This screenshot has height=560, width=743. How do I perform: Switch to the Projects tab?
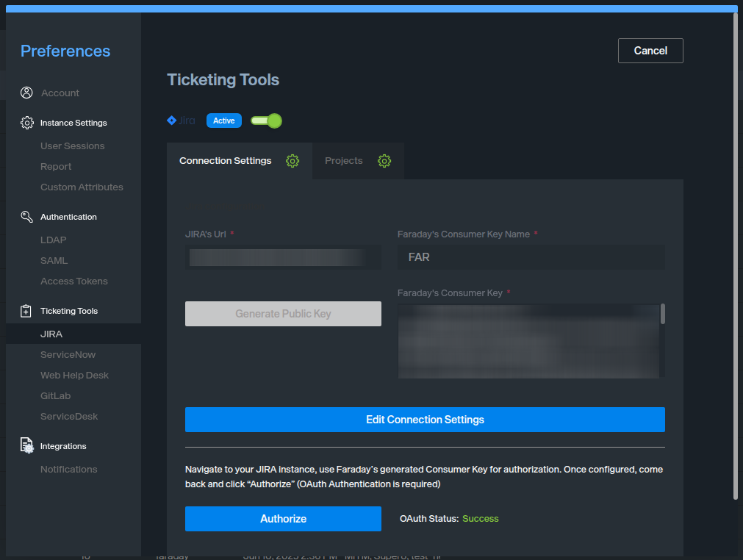[x=344, y=161]
